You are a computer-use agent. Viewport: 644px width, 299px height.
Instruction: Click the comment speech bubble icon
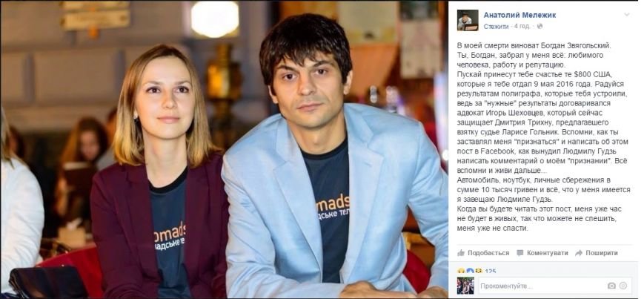pyautogui.click(x=520, y=253)
